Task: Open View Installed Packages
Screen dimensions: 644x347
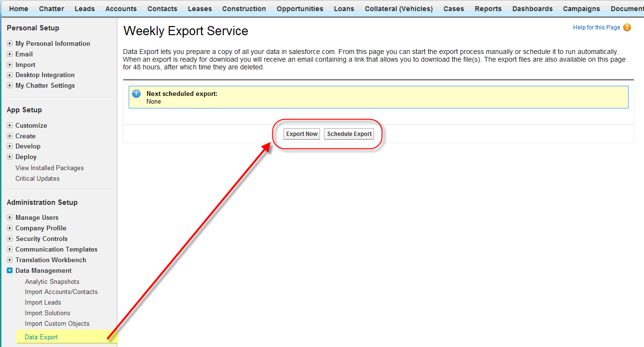Action: (x=49, y=168)
